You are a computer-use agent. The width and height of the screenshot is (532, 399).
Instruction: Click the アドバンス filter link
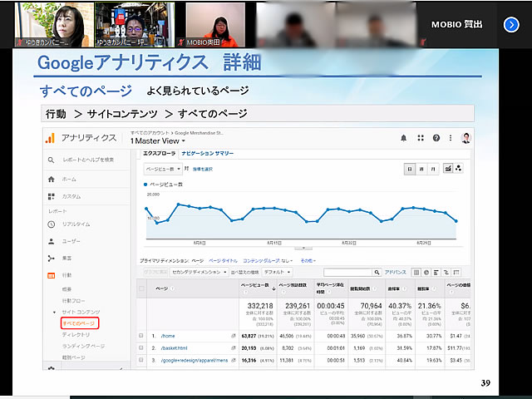[396, 272]
